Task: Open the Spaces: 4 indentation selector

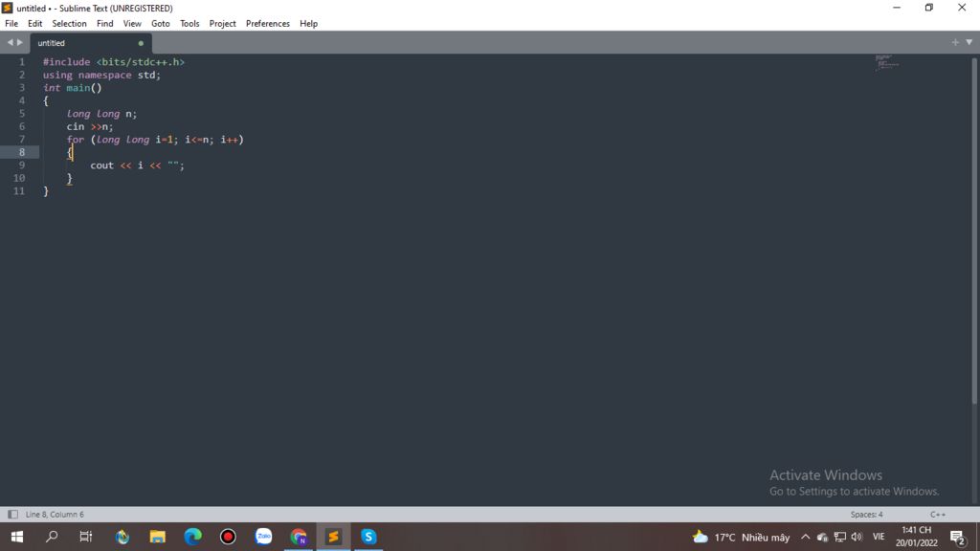Action: (866, 514)
